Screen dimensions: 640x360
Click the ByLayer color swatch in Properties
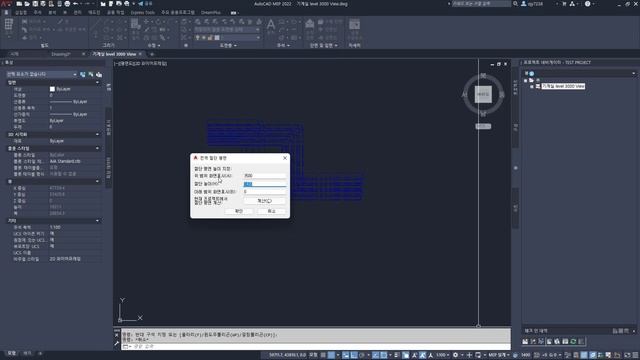(x=52, y=89)
